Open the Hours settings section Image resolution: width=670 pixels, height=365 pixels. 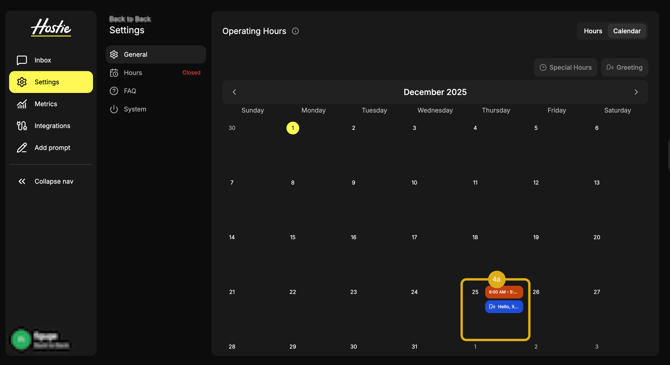156,73
